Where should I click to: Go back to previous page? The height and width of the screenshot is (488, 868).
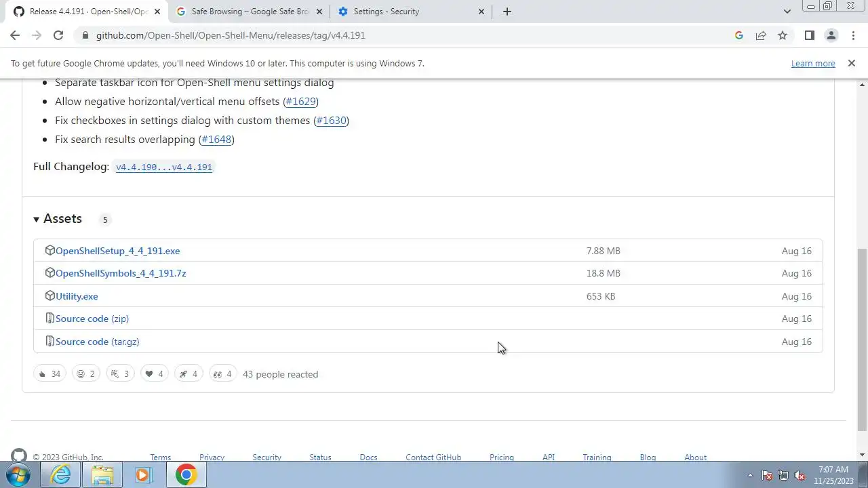(15, 35)
